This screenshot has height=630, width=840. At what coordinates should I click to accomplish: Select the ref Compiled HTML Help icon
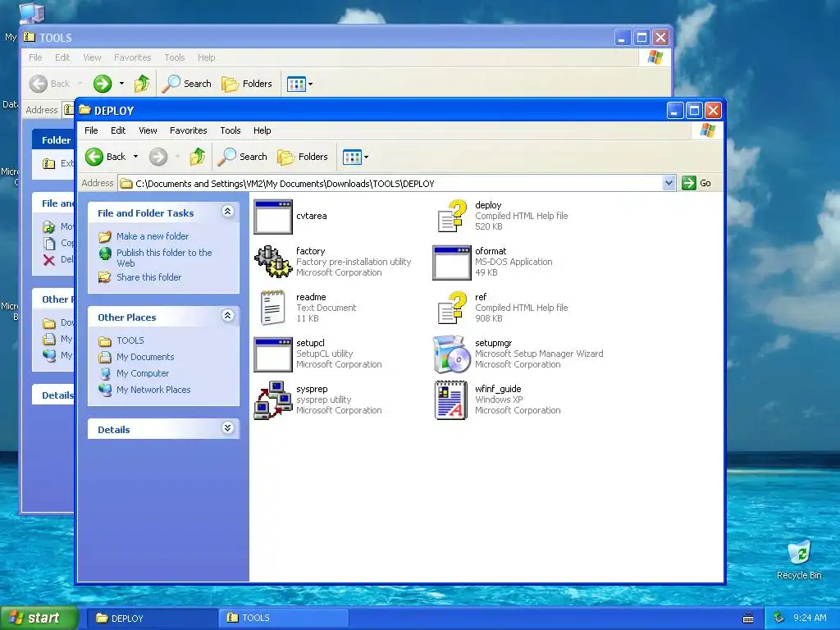[451, 308]
